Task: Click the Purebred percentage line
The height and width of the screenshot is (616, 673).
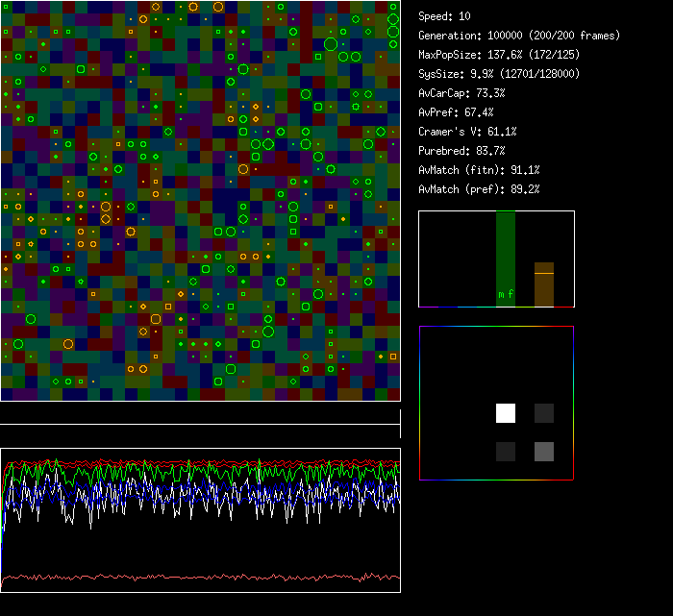Action: click(x=461, y=151)
